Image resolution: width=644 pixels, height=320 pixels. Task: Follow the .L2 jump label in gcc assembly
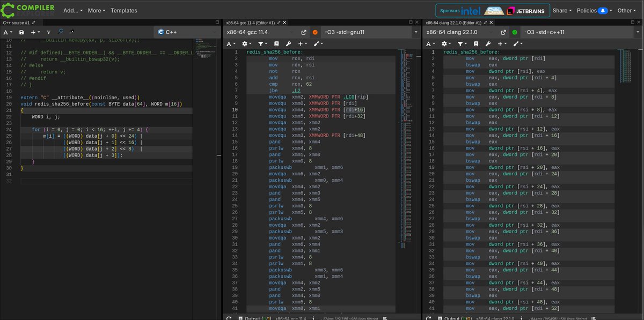pyautogui.click(x=296, y=90)
